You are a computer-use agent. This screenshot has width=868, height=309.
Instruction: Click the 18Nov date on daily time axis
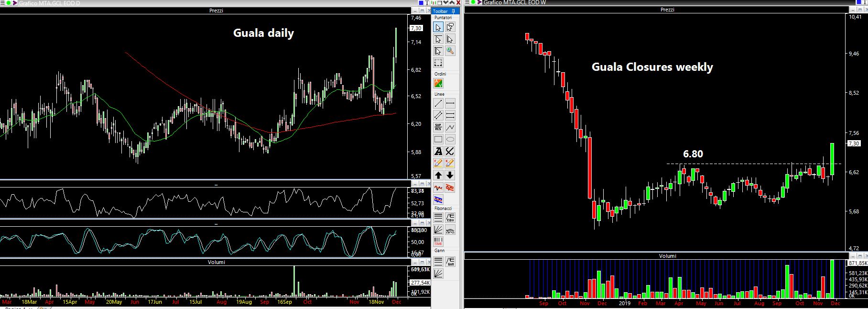click(x=376, y=302)
